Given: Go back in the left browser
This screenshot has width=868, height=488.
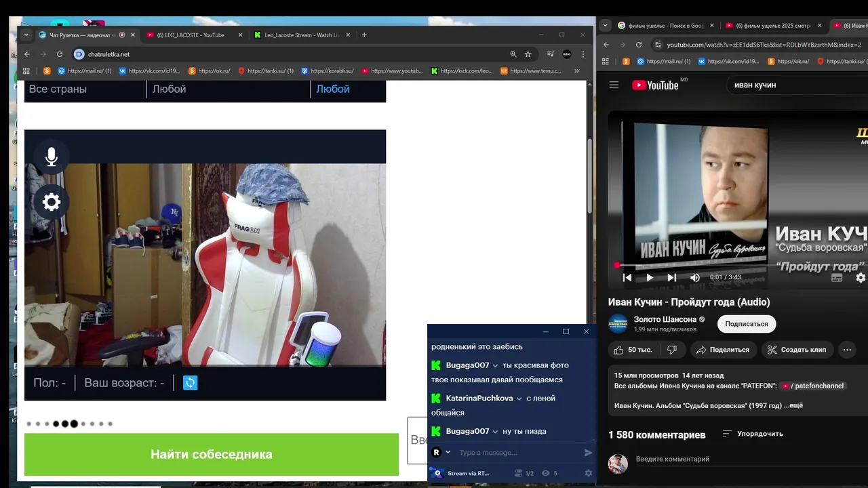Looking at the screenshot, I should tap(27, 54).
